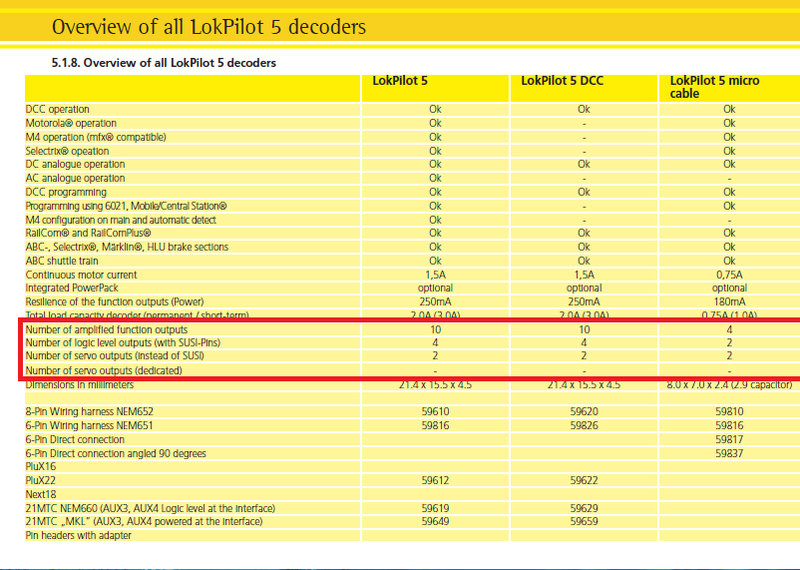800x570 pixels.
Task: Click 'Number of logic level outputs (with SUSI-Pins)'
Action: click(123, 342)
